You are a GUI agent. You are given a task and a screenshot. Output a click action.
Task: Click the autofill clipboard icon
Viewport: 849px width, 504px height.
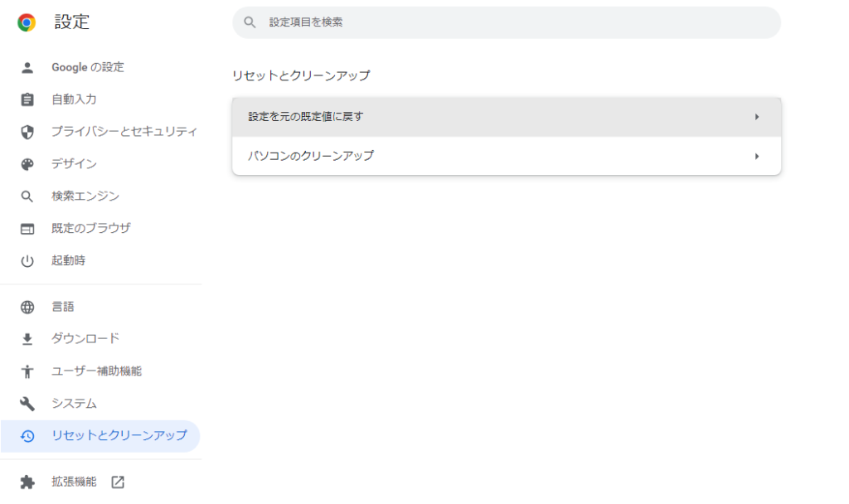[x=27, y=99]
